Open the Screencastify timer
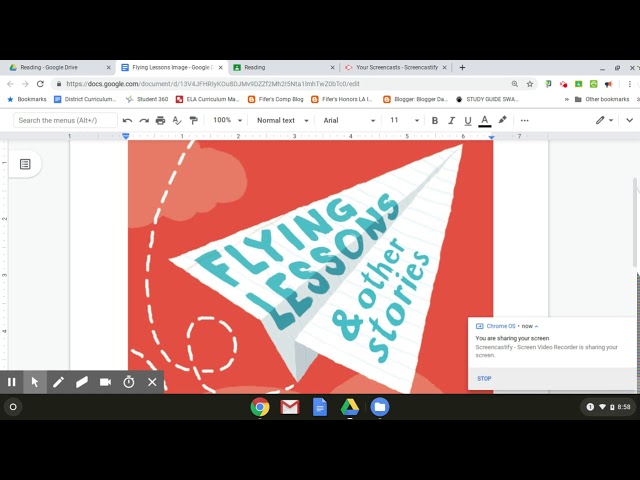The height and width of the screenshot is (480, 640). (x=129, y=382)
